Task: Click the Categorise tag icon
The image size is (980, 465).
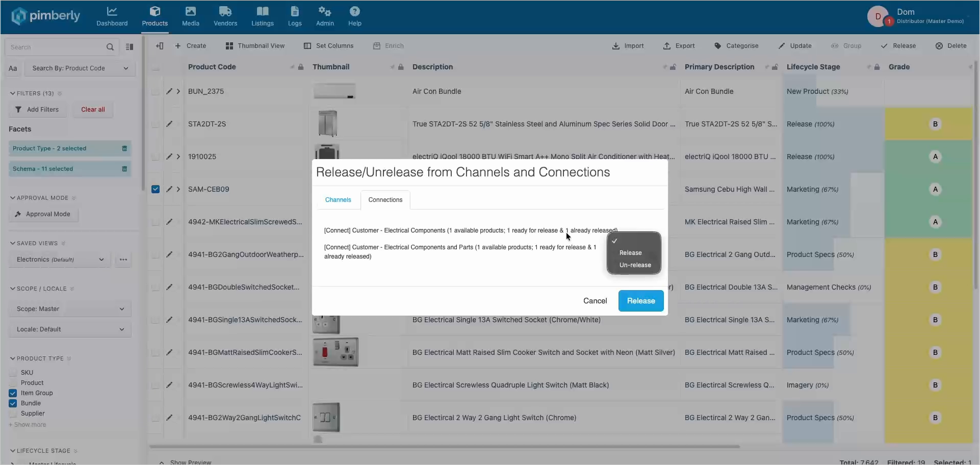Action: [717, 46]
